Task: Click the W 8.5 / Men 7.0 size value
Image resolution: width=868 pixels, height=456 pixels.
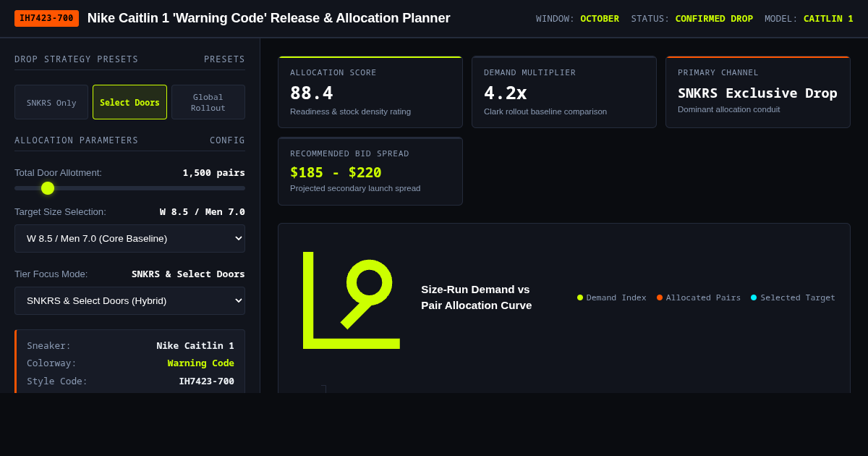Action: tap(203, 211)
